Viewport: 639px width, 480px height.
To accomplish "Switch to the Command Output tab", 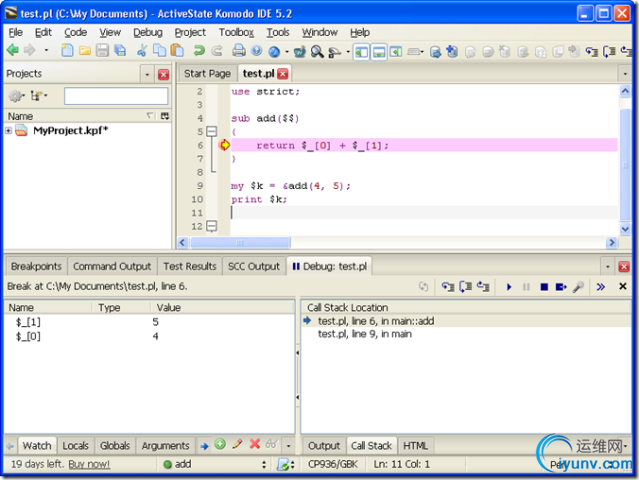I will (112, 266).
